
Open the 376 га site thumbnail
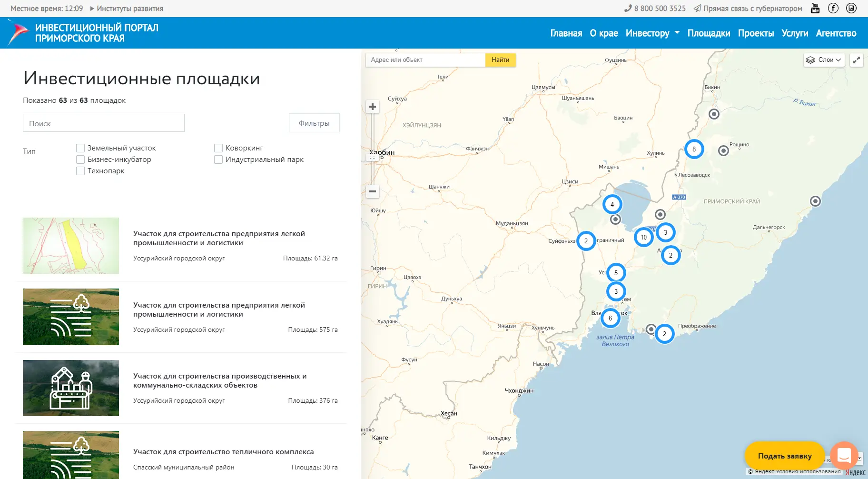(71, 388)
